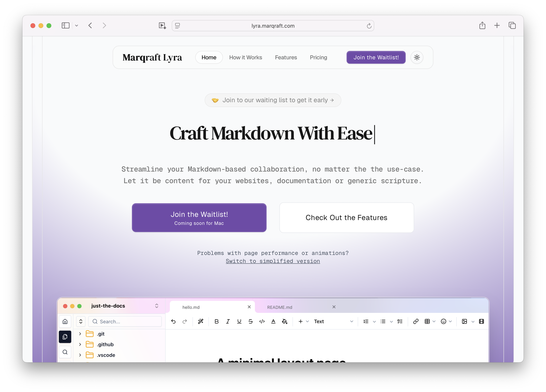Close the hello.md tab
Viewport: 546px width, 392px height.
pyautogui.click(x=249, y=307)
